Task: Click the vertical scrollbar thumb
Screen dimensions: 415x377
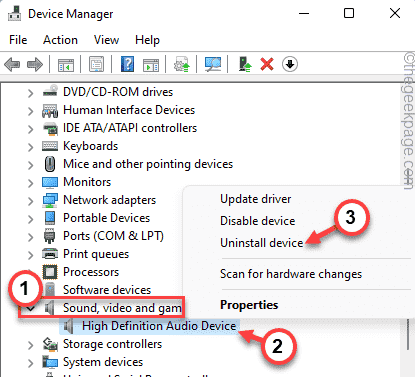Action: click(x=408, y=334)
